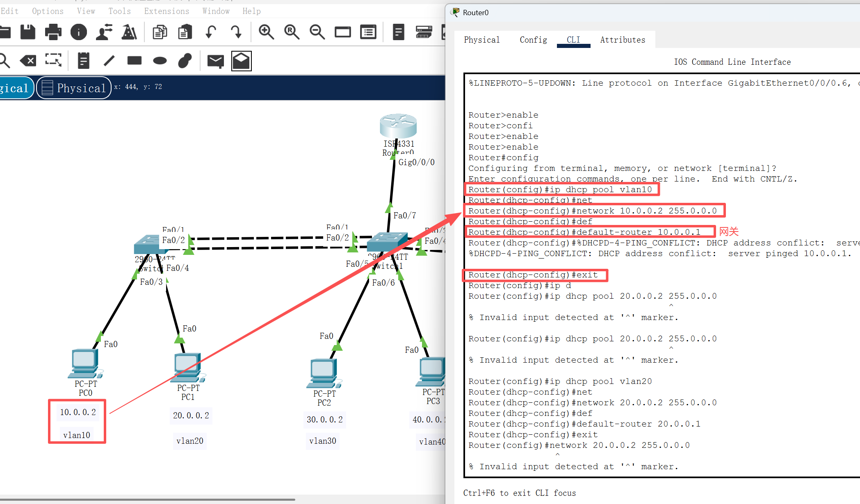This screenshot has height=504, width=860.
Task: Switch to the Config tab
Action: coord(533,40)
